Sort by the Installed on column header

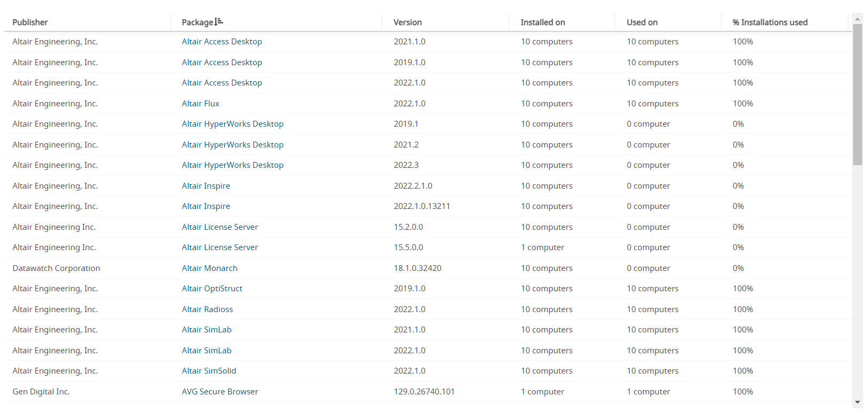pos(543,22)
